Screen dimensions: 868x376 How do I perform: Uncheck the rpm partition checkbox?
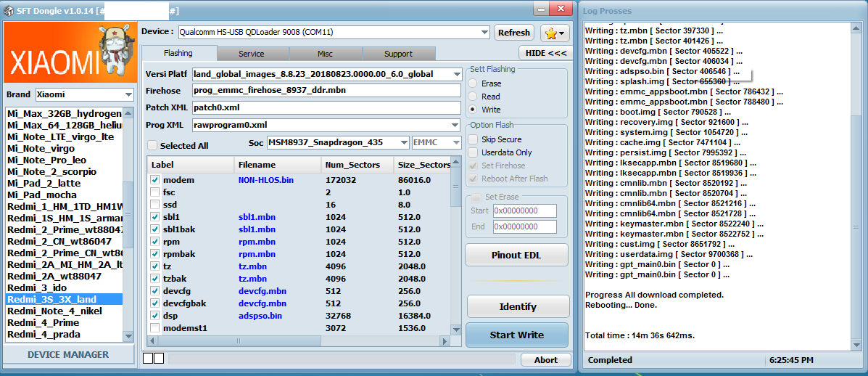tap(155, 242)
